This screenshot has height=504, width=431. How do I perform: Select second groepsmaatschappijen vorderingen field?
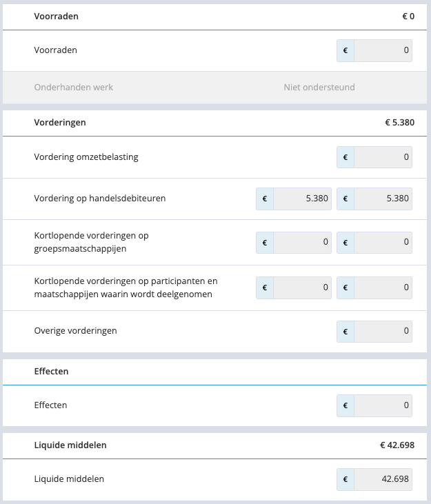(x=383, y=243)
